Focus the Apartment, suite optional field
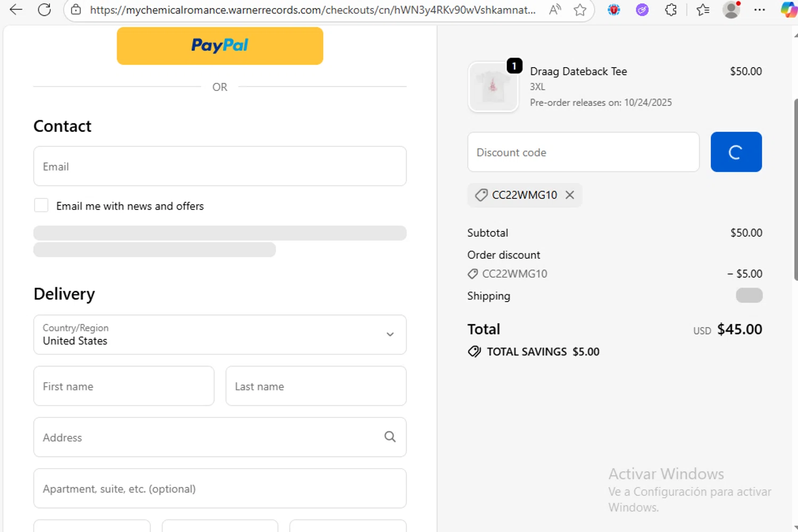 click(x=220, y=488)
